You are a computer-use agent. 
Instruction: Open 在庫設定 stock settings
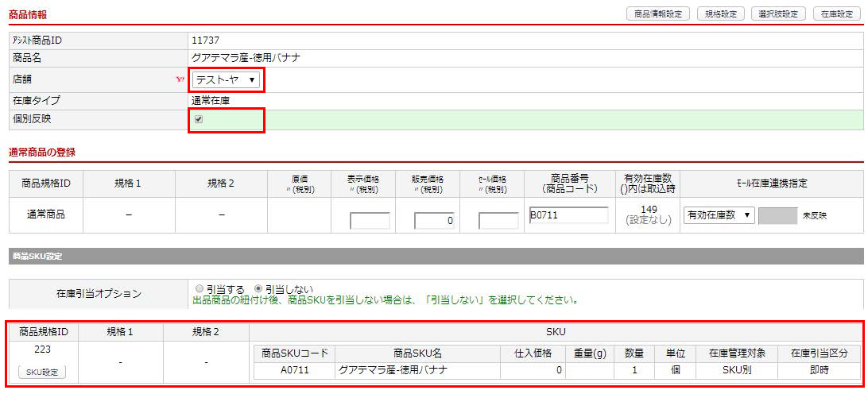coord(836,14)
